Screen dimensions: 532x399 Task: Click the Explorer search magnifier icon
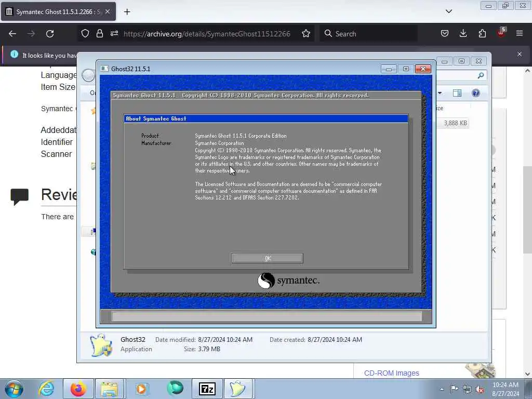tap(481, 75)
